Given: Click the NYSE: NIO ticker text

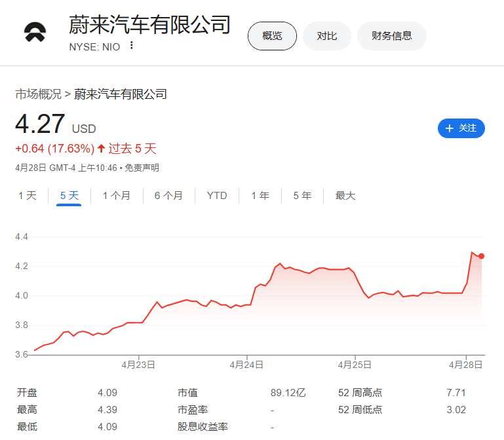Looking at the screenshot, I should point(94,47).
